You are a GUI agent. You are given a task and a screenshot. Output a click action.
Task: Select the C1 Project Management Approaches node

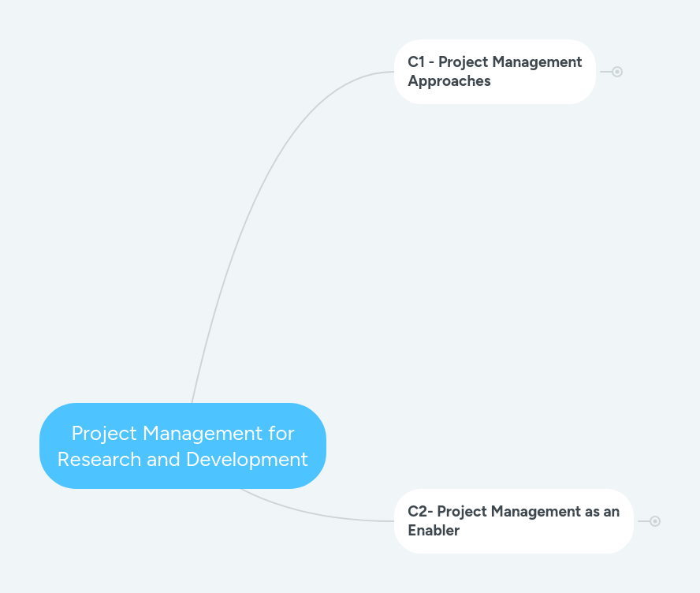pos(494,71)
